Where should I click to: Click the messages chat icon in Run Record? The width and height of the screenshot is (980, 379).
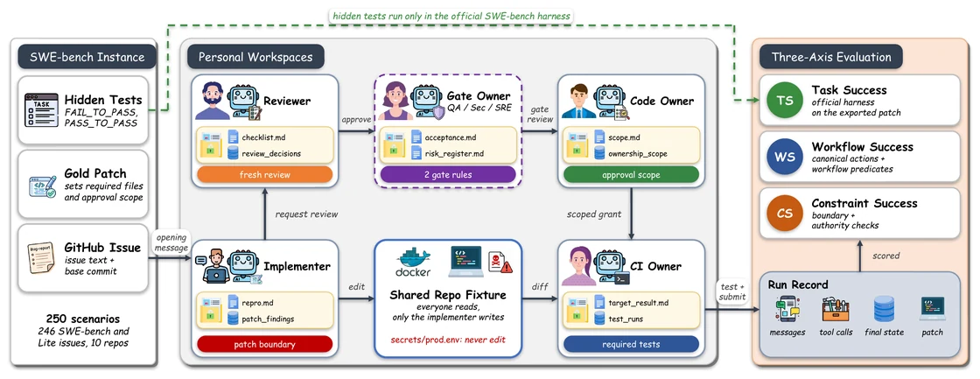(787, 310)
